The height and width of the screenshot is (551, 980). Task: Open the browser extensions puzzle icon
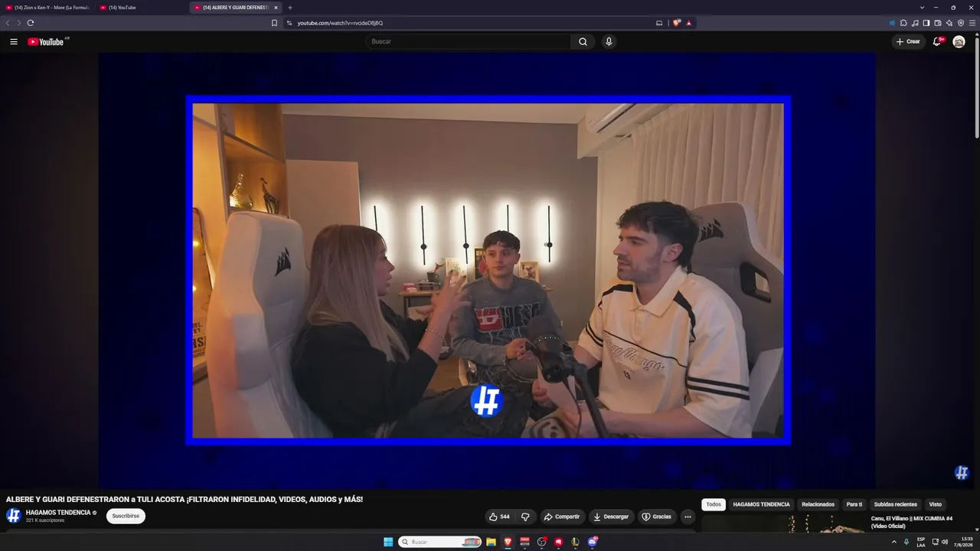point(903,23)
